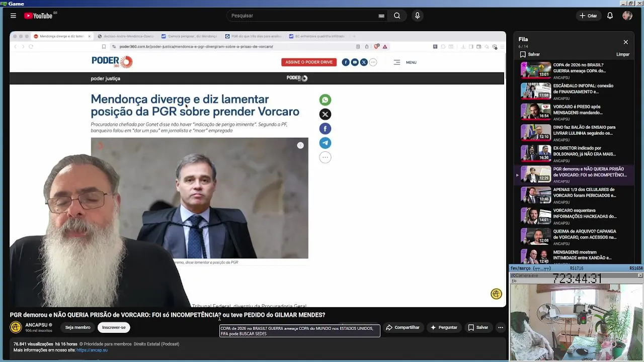The image size is (644, 362).
Task: Click the X share icon beside the article
Action: click(x=325, y=114)
